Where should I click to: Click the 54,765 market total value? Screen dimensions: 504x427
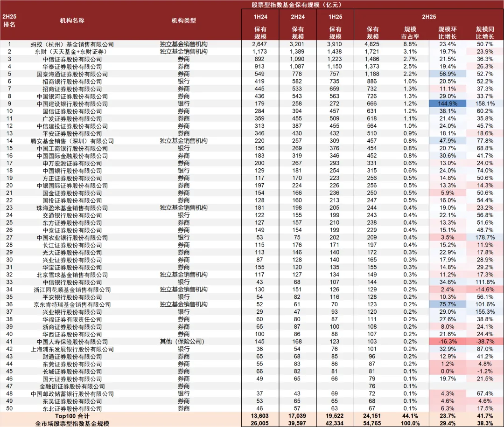372,423
